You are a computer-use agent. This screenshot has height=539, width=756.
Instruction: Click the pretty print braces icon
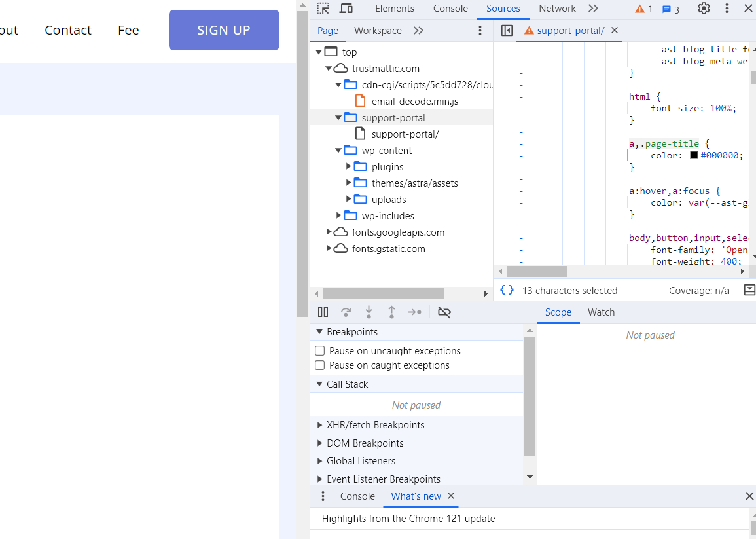point(507,290)
